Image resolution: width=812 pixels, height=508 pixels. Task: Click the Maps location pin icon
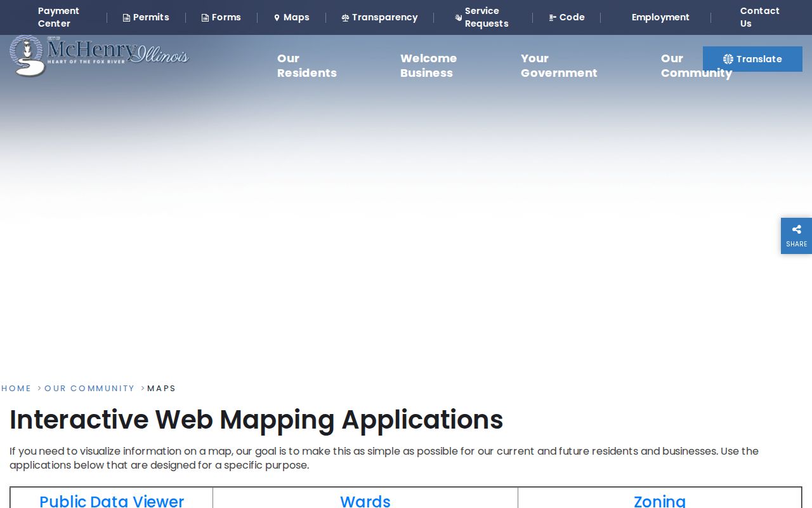pyautogui.click(x=277, y=18)
